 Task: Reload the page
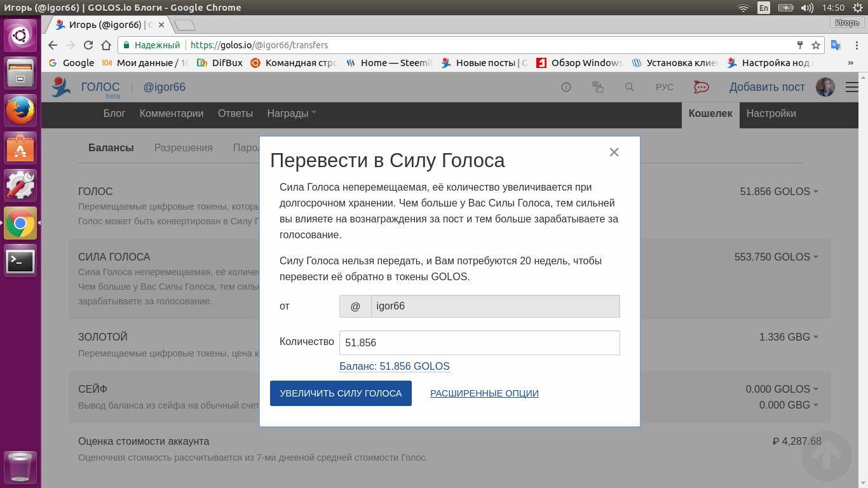click(88, 45)
